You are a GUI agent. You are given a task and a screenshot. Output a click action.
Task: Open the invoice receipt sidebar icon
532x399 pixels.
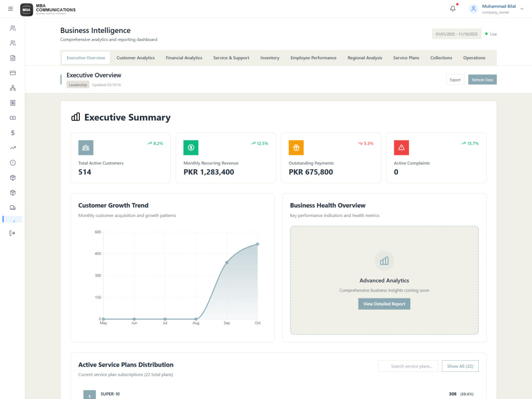point(13,103)
